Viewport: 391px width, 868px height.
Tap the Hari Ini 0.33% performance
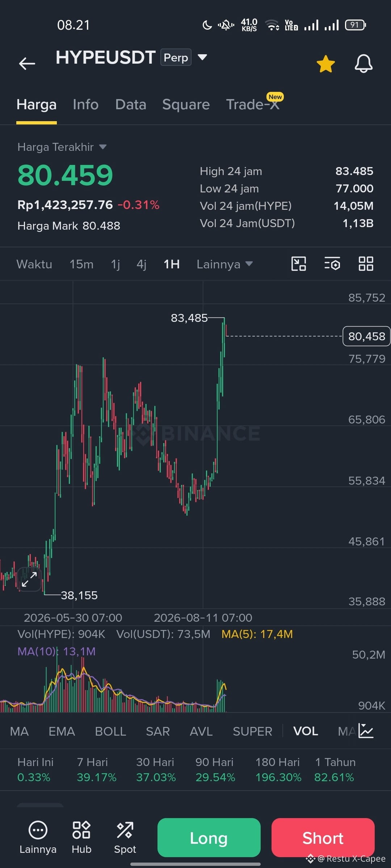pos(35,770)
